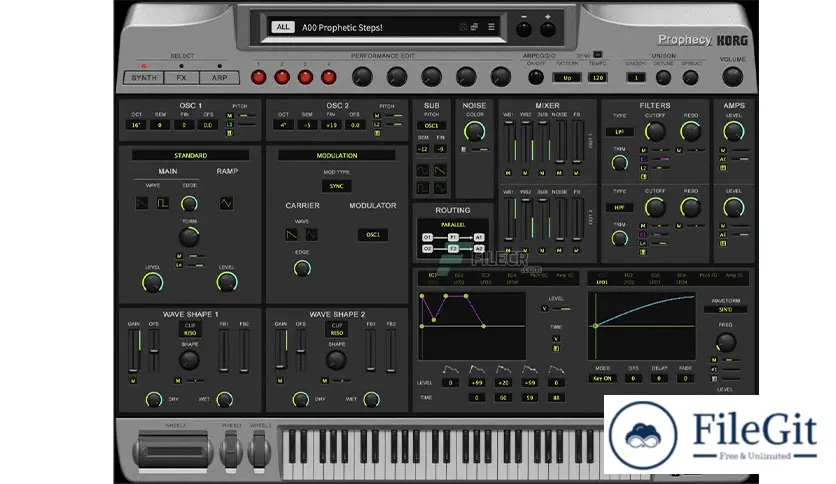Toggle M button under Wave Shape 2 Gain
Screen dimensions: 836x484
pyautogui.click(x=280, y=381)
